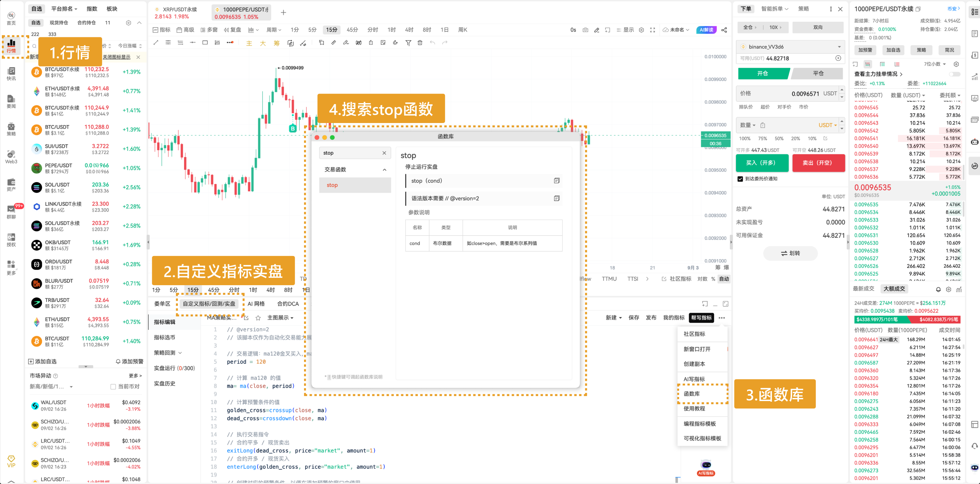Select the 使用教程 menu item
The height and width of the screenshot is (484, 980).
point(702,409)
